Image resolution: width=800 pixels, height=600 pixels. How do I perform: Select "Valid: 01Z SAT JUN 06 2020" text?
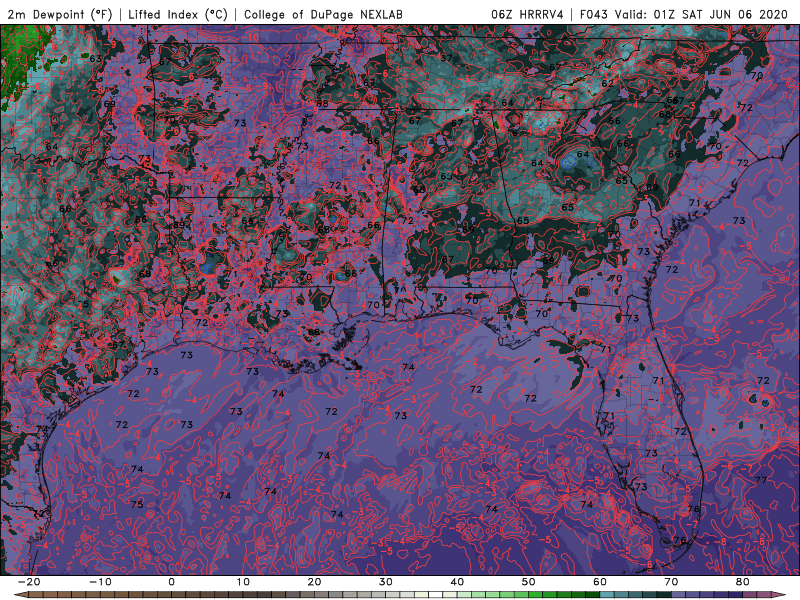(701, 14)
